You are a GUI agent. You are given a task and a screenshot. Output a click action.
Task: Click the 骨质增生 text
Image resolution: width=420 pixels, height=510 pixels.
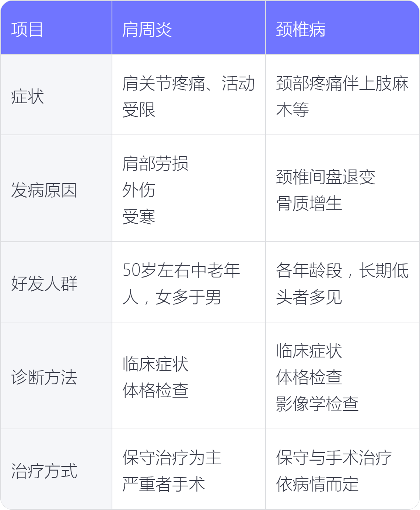tap(309, 203)
